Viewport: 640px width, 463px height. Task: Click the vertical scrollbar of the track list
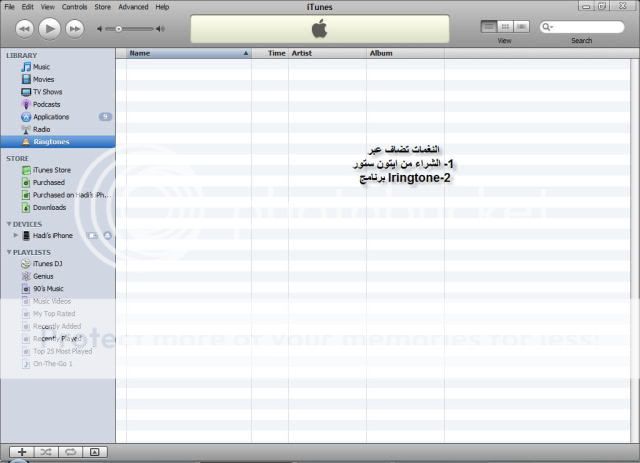pyautogui.click(x=635, y=250)
